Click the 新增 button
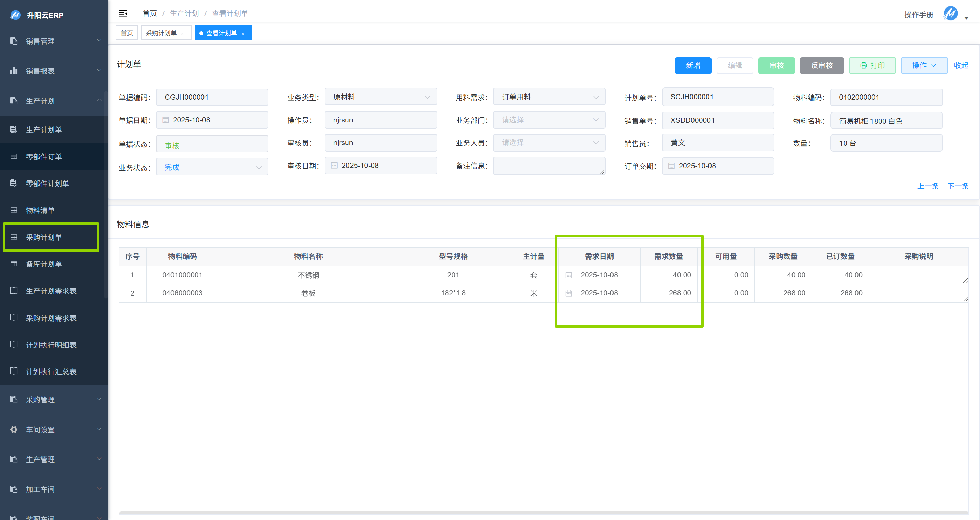The image size is (980, 520). (692, 65)
